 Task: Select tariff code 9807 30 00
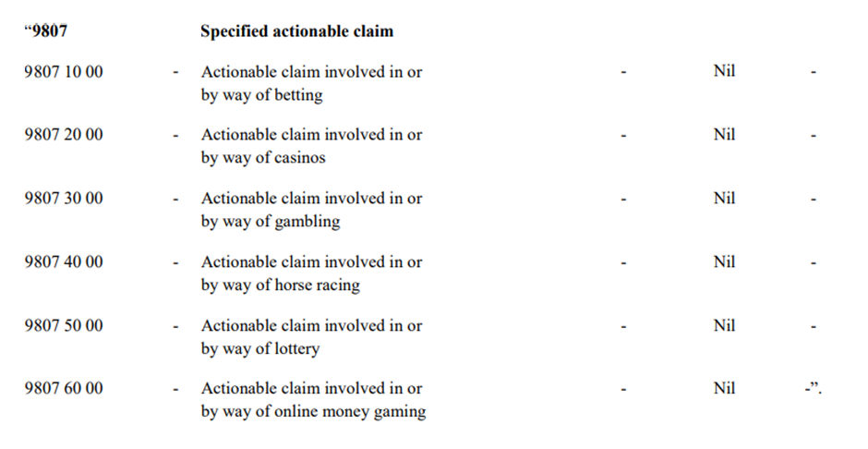click(64, 198)
